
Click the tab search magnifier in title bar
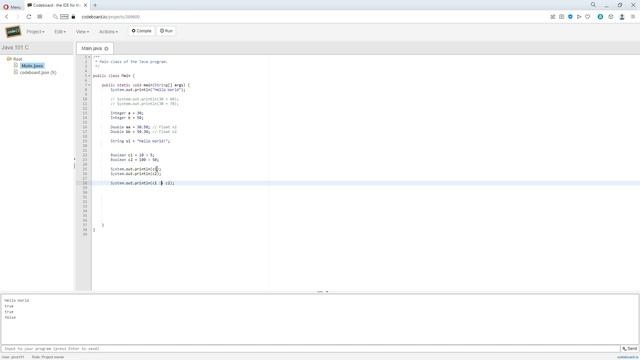tap(593, 5)
